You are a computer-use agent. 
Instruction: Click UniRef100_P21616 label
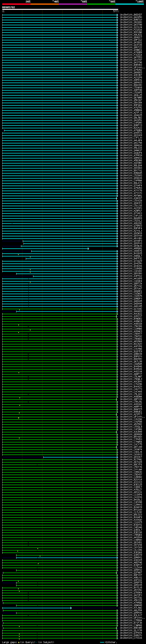[x=131, y=30]
